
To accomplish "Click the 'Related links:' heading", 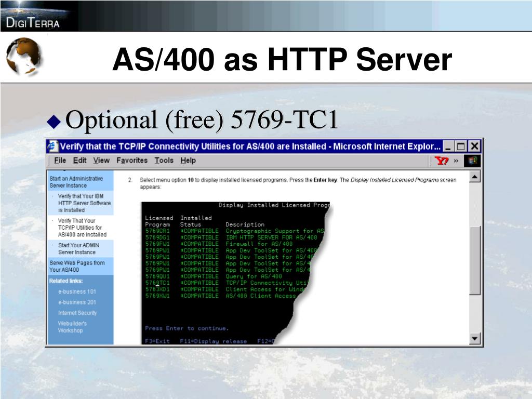I will click(66, 281).
